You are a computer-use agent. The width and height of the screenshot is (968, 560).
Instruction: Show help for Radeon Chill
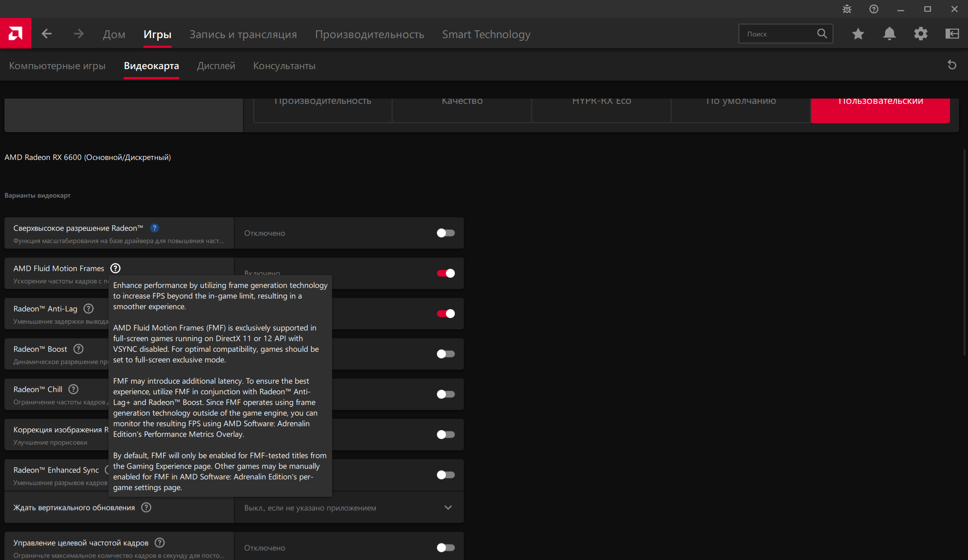[73, 389]
